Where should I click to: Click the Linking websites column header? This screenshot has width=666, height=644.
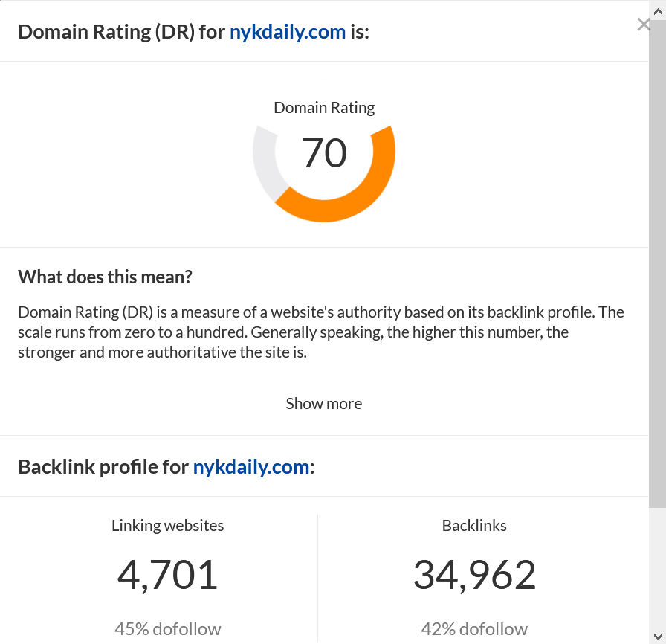(x=167, y=525)
